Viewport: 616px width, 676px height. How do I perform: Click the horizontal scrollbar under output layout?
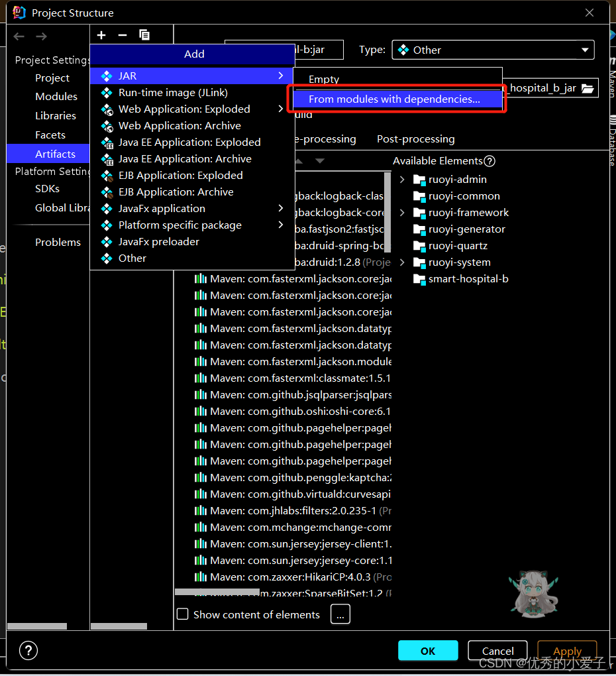217,592
